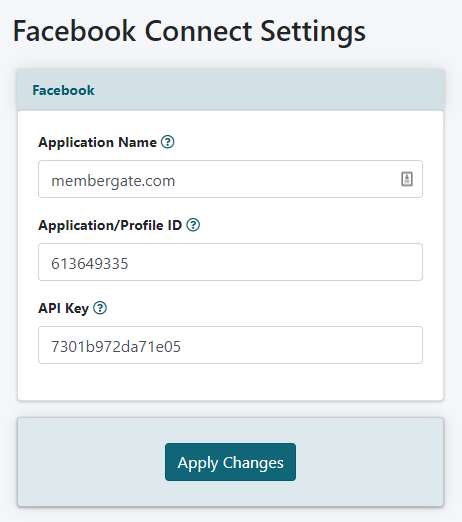Focus the Application Name input field

(230, 179)
